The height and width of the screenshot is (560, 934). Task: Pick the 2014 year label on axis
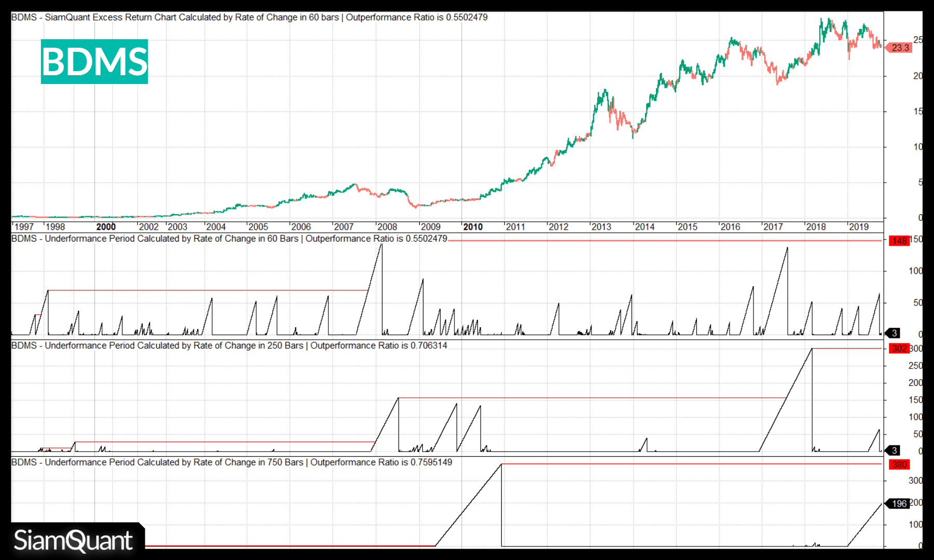tap(644, 227)
